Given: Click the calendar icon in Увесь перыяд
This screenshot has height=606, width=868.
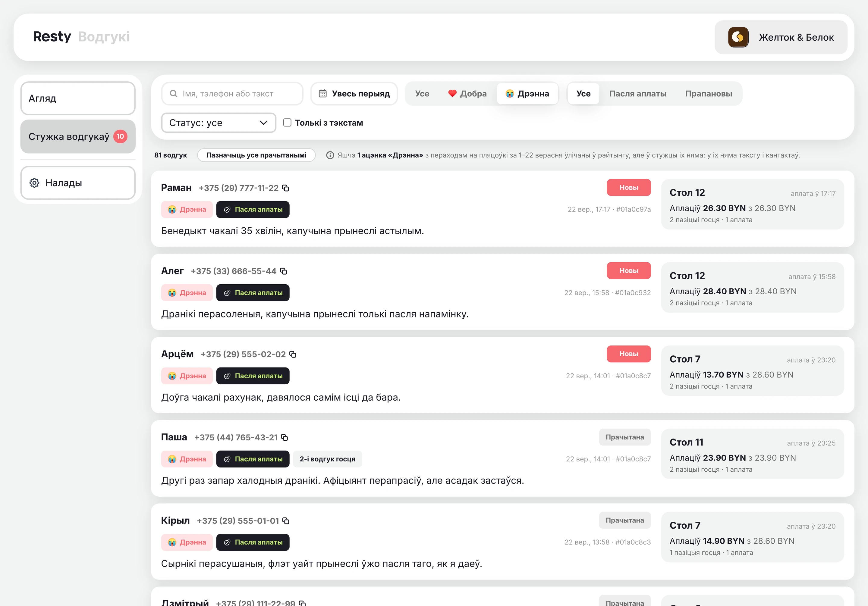Looking at the screenshot, I should (322, 94).
